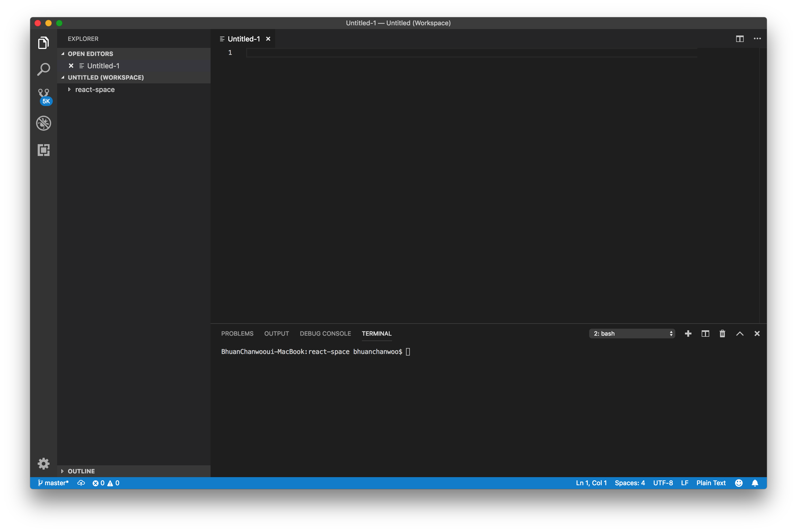Open Source Control view with 5K badge
This screenshot has height=532, width=797.
(43, 96)
